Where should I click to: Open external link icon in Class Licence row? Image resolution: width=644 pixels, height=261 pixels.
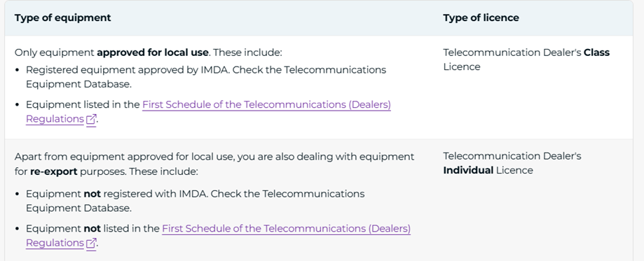pos(91,120)
